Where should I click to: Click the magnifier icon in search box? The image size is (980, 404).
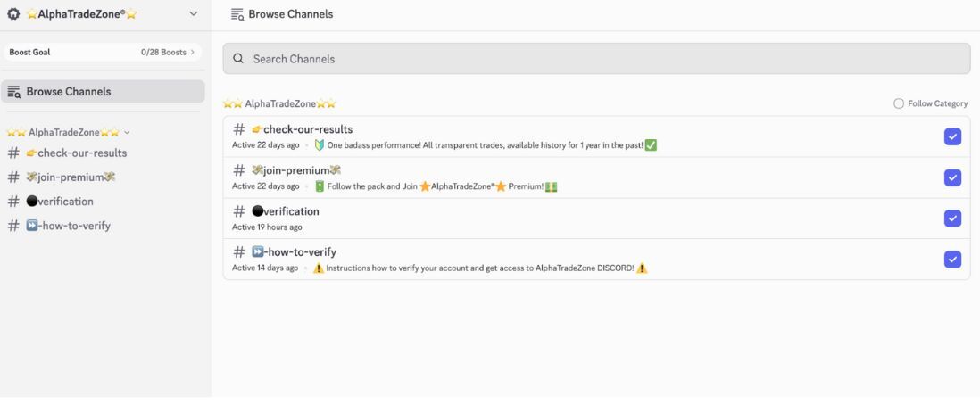pos(238,59)
